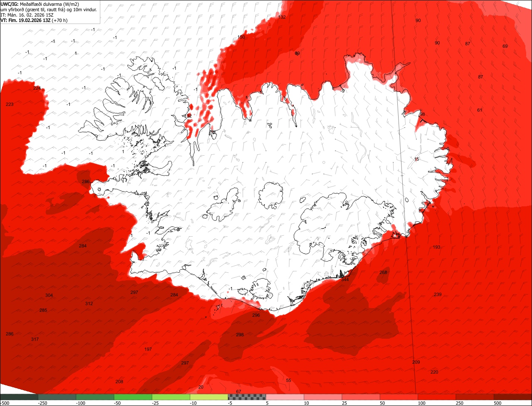The width and height of the screenshot is (532, 406).
Task: Choose the dark red swatch between 250 and 500
Action: pyautogui.click(x=475, y=397)
